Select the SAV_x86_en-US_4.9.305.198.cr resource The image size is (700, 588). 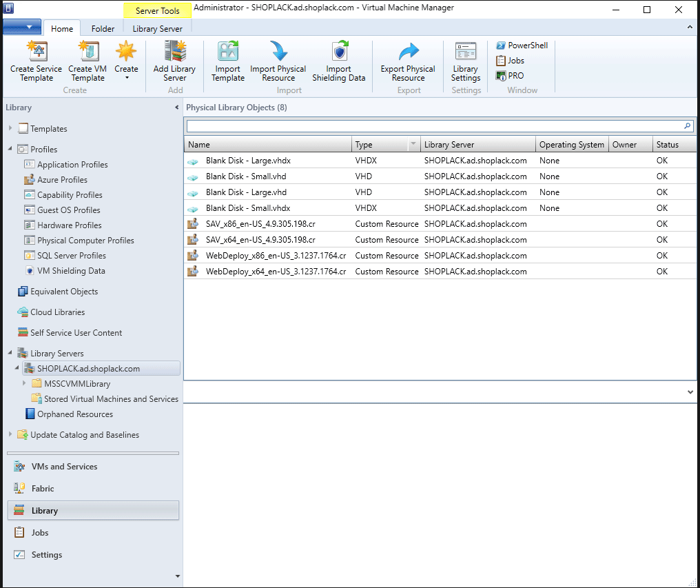pos(440,224)
